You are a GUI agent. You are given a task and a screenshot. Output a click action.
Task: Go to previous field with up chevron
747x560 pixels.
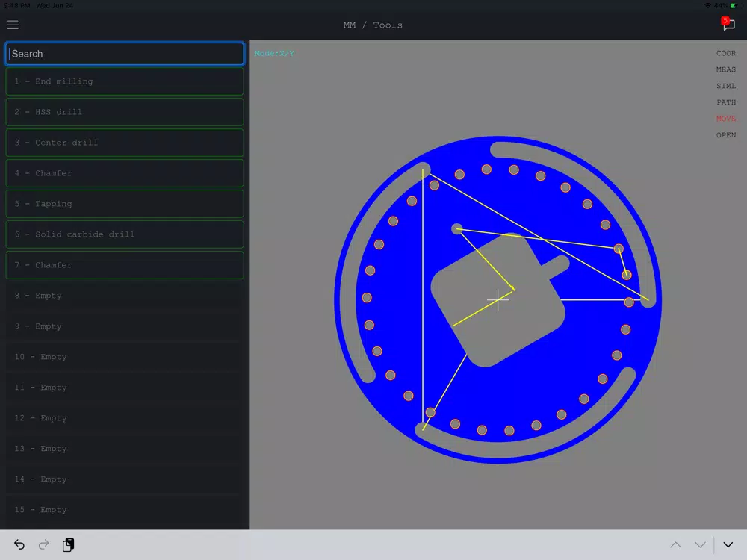point(675,544)
